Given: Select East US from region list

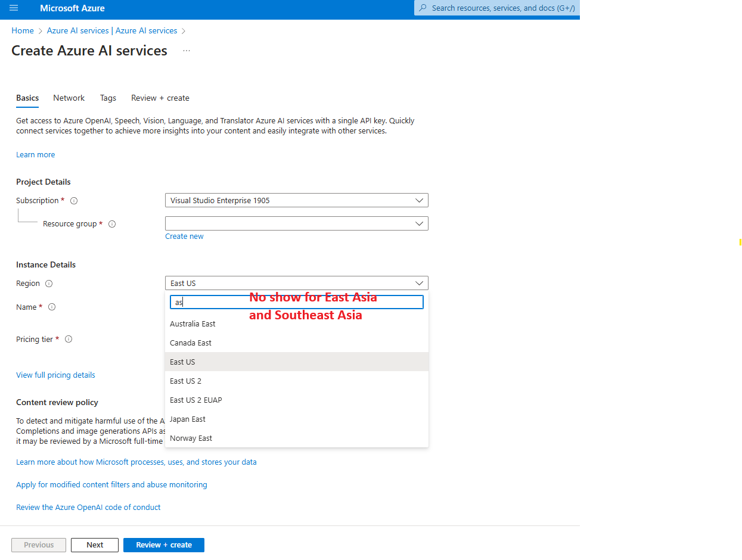Looking at the screenshot, I should click(x=297, y=362).
